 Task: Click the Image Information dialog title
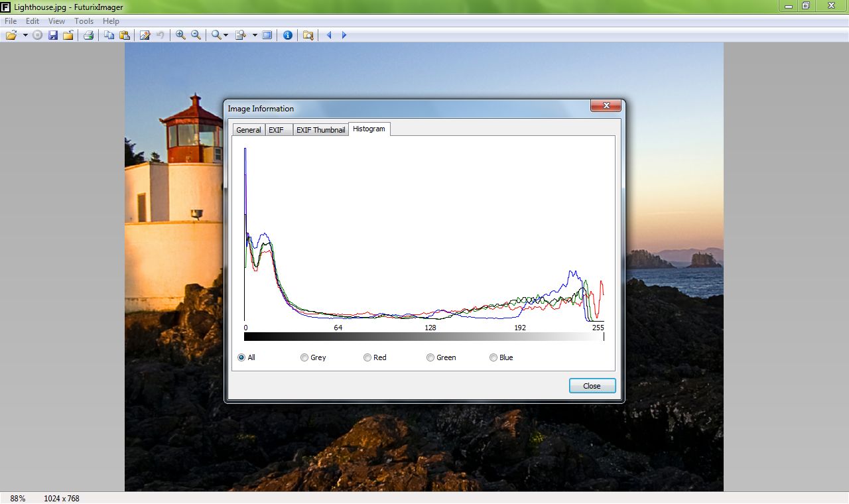[261, 109]
